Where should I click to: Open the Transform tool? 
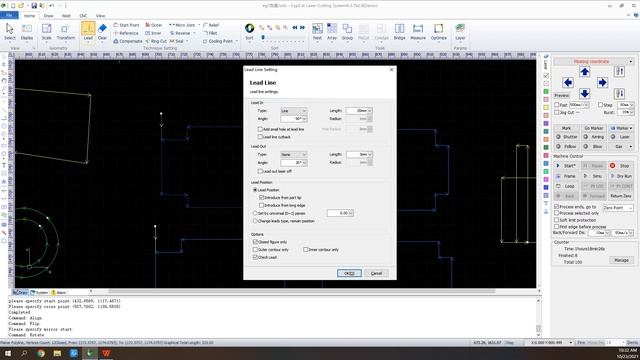[x=66, y=32]
